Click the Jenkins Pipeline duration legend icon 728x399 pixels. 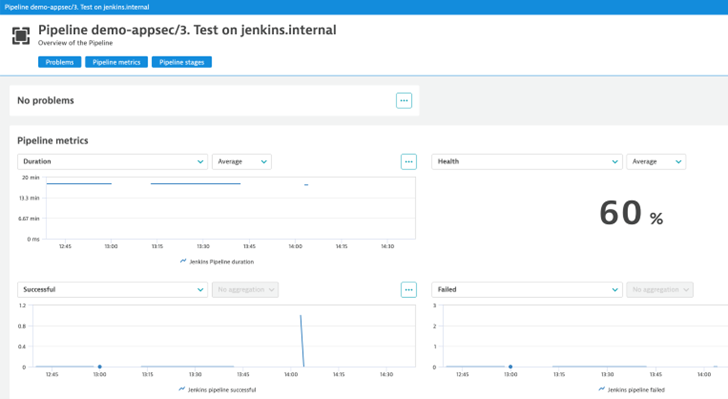tap(183, 262)
